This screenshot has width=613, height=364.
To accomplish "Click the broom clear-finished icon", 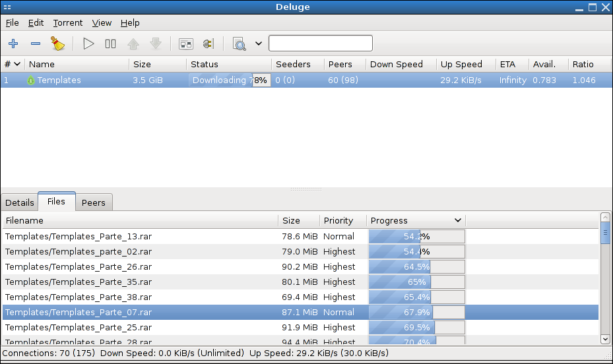I will tap(58, 44).
